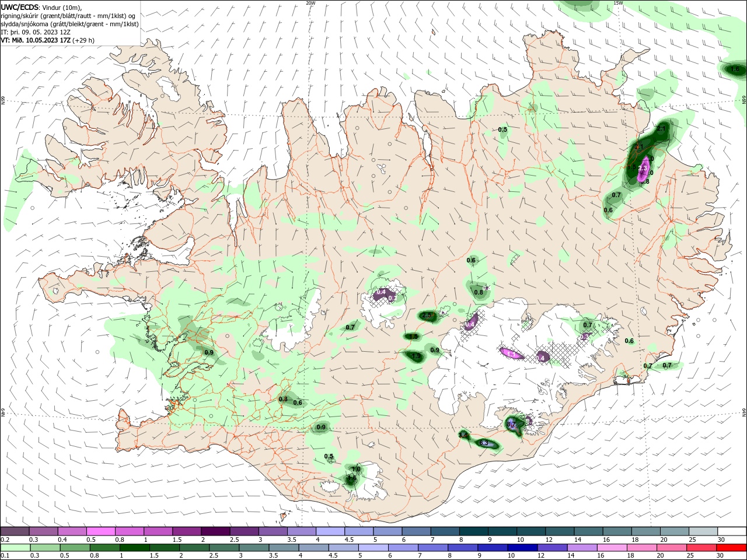Select the dark teal 8 swatch, upper legend row
Screen dimensions: 747x560
[473, 531]
